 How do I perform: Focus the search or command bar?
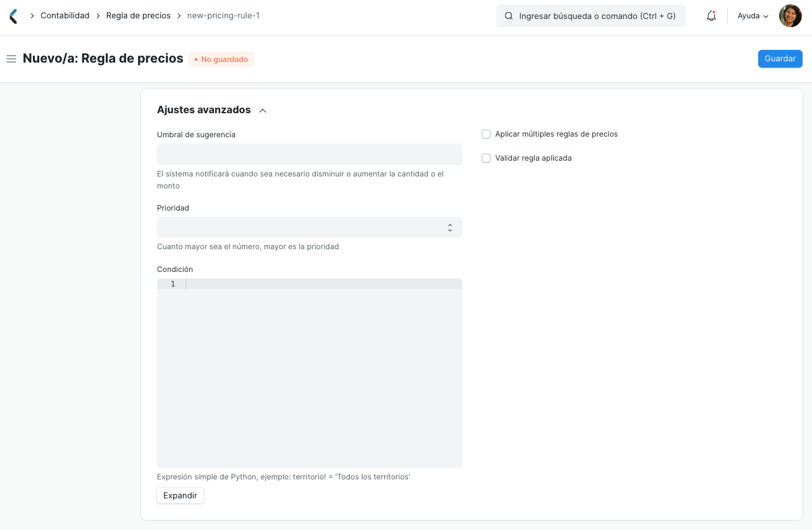pyautogui.click(x=591, y=16)
